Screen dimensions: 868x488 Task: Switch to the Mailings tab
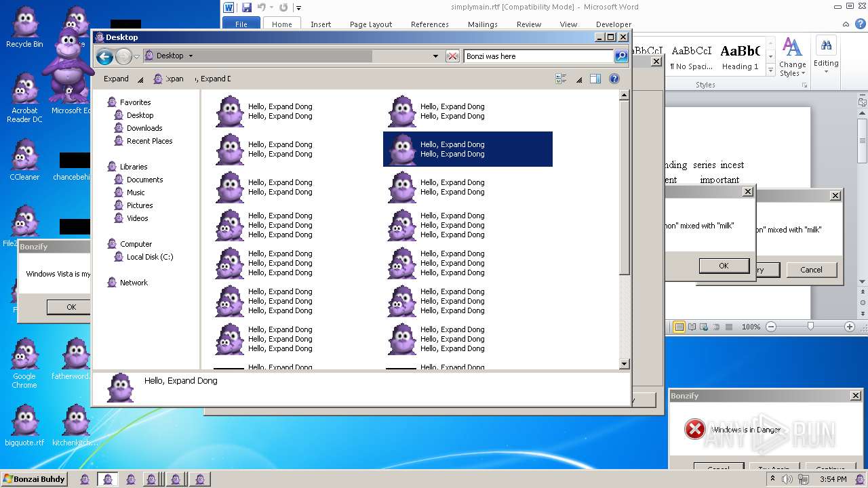click(483, 24)
